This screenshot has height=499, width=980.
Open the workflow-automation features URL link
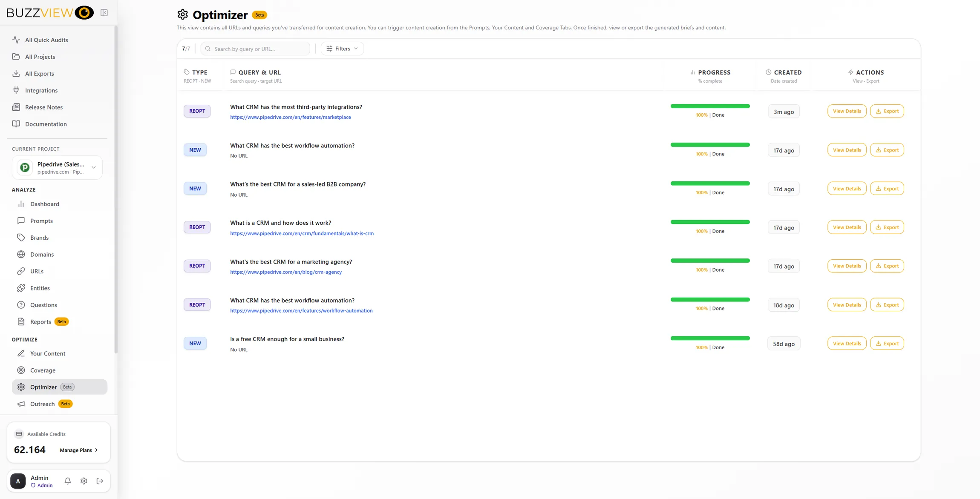(x=301, y=311)
